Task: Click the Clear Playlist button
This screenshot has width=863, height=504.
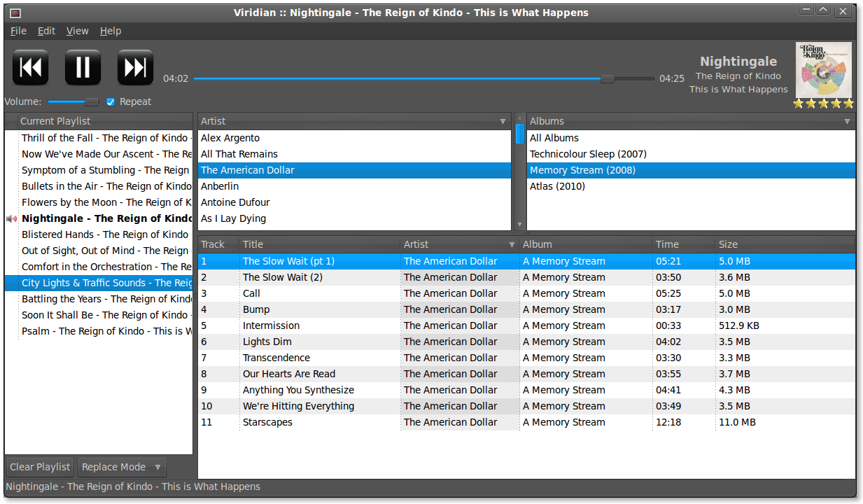Action: [x=40, y=467]
